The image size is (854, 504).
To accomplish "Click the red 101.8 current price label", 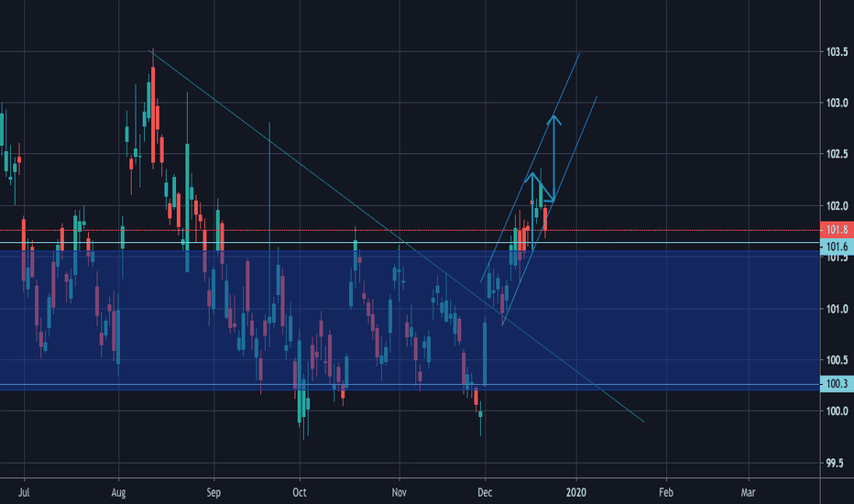I will pyautogui.click(x=837, y=229).
